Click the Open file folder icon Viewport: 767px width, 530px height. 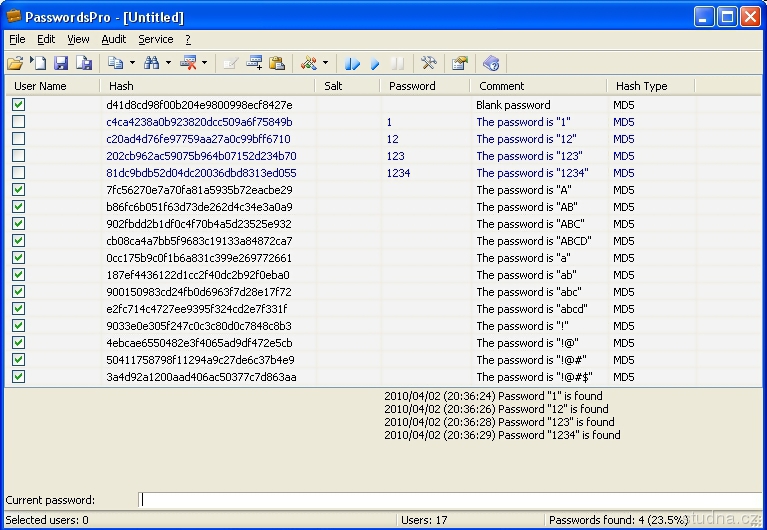click(16, 63)
